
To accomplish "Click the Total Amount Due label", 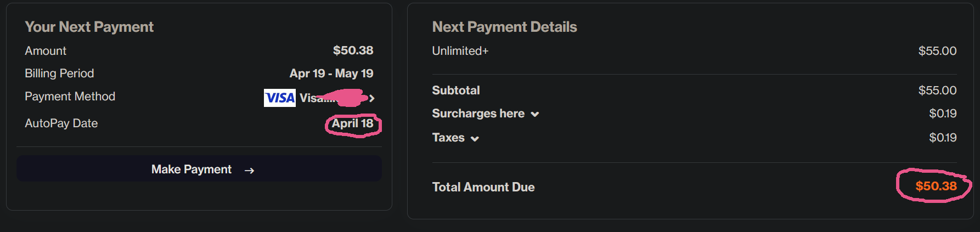I will (x=483, y=187).
